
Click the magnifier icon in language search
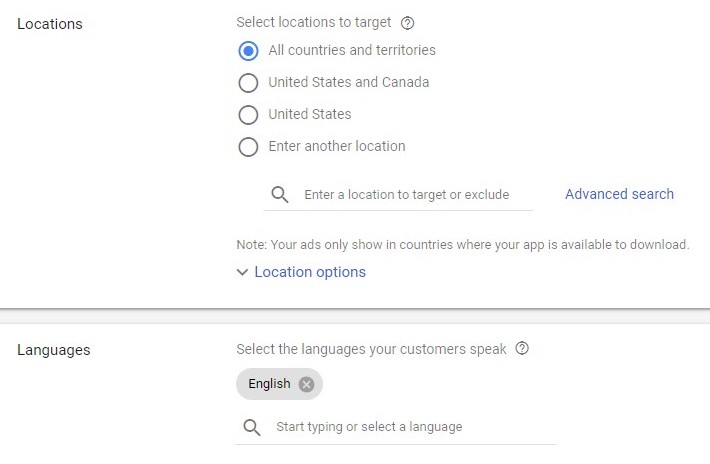tap(252, 427)
